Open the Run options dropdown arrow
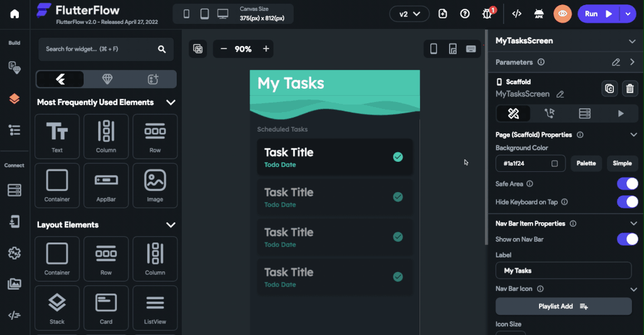644x335 pixels. (628, 14)
